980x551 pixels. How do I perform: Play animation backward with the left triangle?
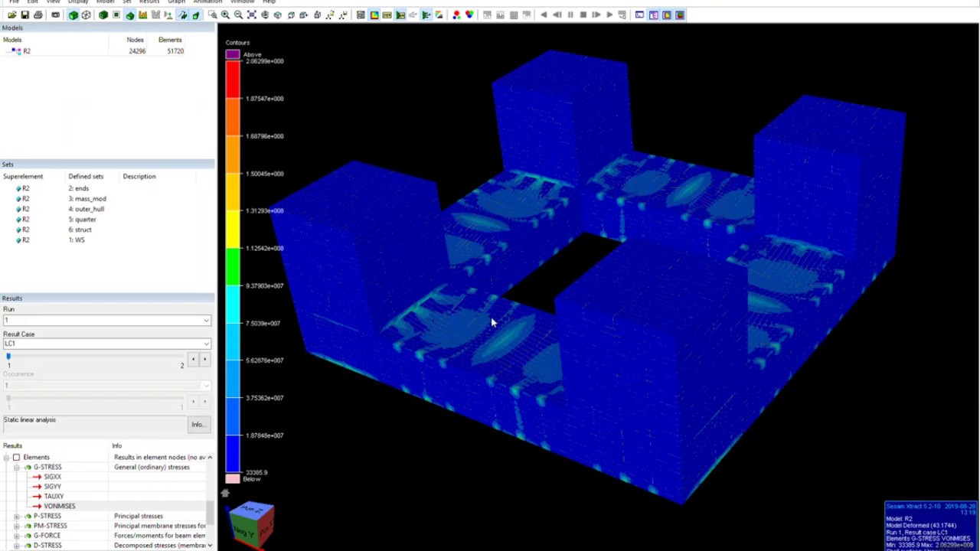pyautogui.click(x=544, y=15)
